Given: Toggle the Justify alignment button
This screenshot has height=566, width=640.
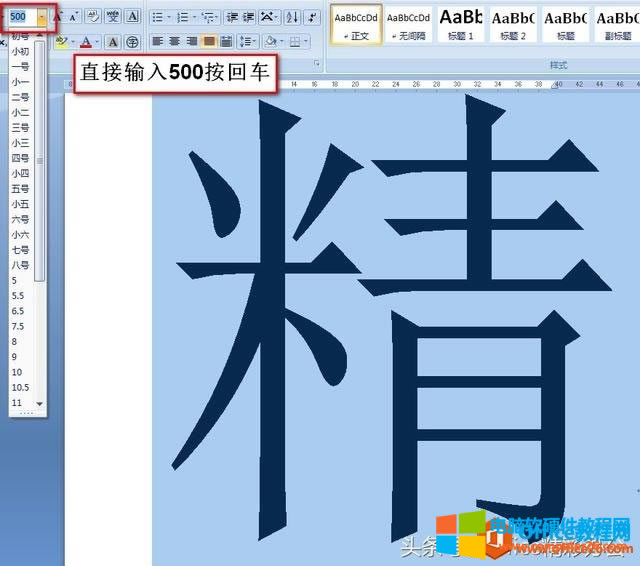Looking at the screenshot, I should [208, 42].
